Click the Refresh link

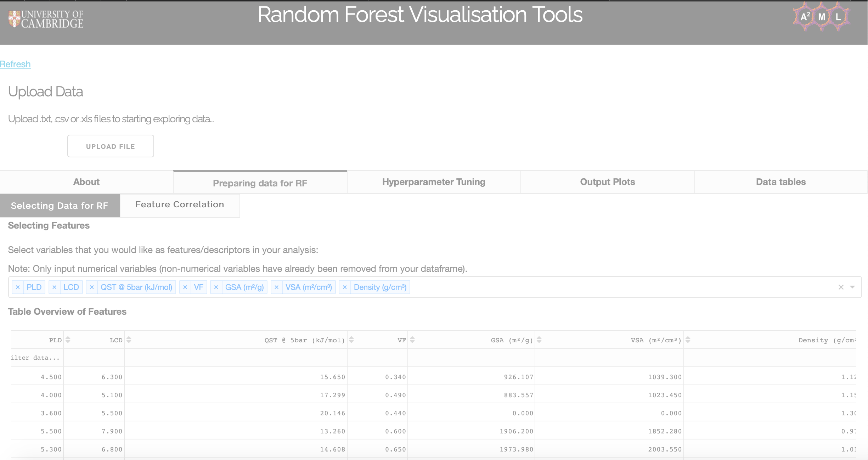click(15, 64)
